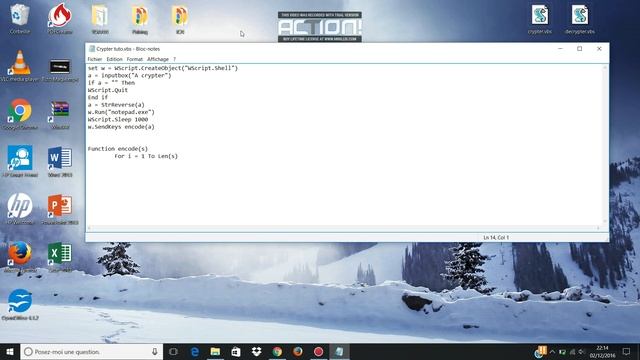640x360 pixels.
Task: Click the line 'w.SendKeys encode(a)'
Action: [121, 127]
